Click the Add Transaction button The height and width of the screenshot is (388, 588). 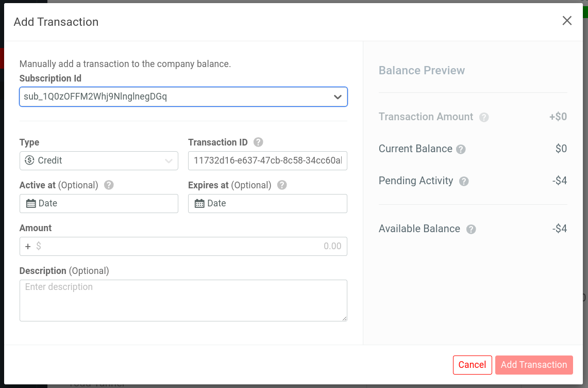[x=534, y=365]
